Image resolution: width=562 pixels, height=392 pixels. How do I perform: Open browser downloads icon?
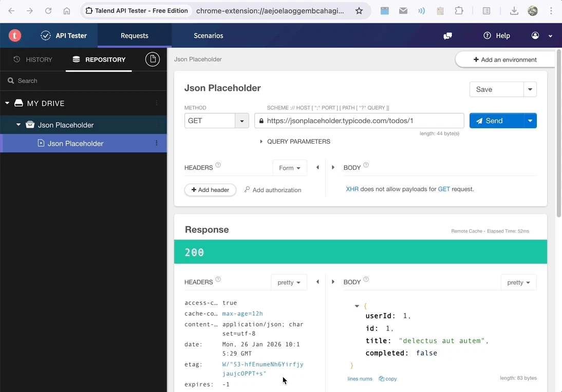(514, 11)
